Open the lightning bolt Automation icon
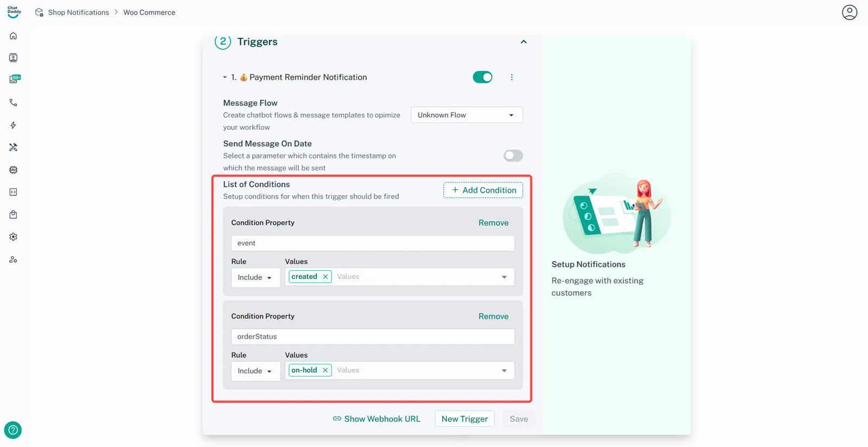The width and height of the screenshot is (868, 447). click(13, 125)
